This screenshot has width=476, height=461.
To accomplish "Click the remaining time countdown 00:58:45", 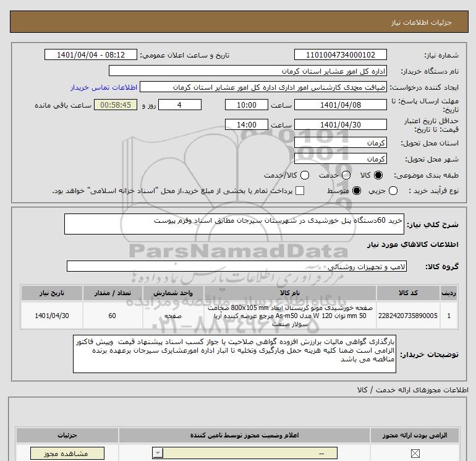I will coord(116,105).
